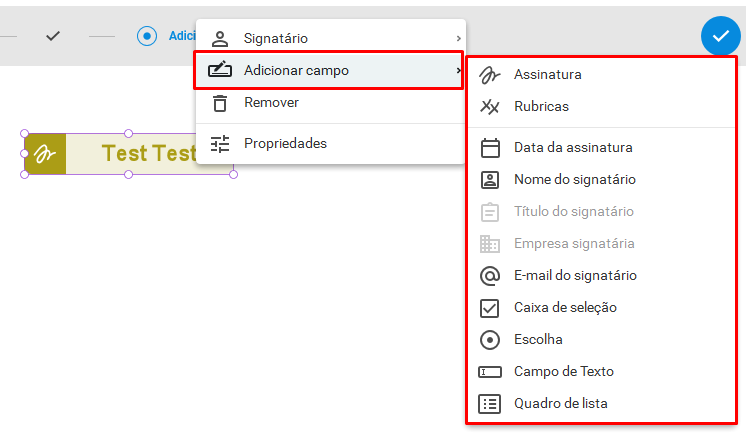746x435 pixels.
Task: Expand the Signatário submenu arrow
Action: pos(458,38)
